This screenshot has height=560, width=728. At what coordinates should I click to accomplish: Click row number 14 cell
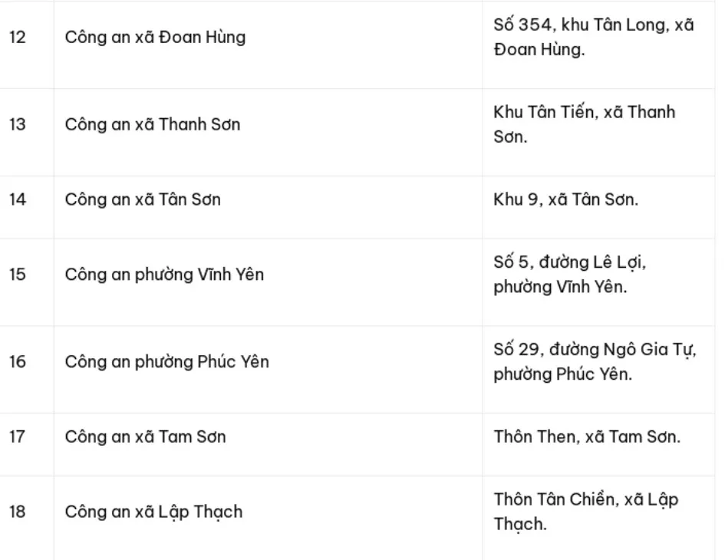[26, 208]
